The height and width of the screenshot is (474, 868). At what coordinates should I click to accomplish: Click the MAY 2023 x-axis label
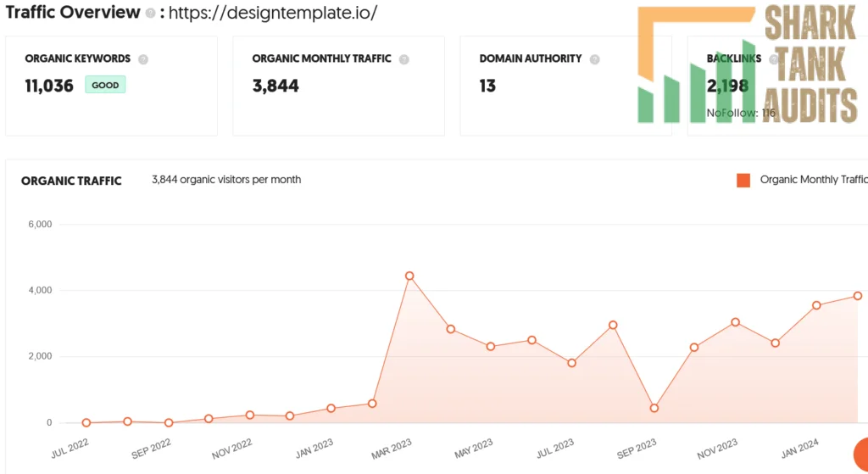474,448
